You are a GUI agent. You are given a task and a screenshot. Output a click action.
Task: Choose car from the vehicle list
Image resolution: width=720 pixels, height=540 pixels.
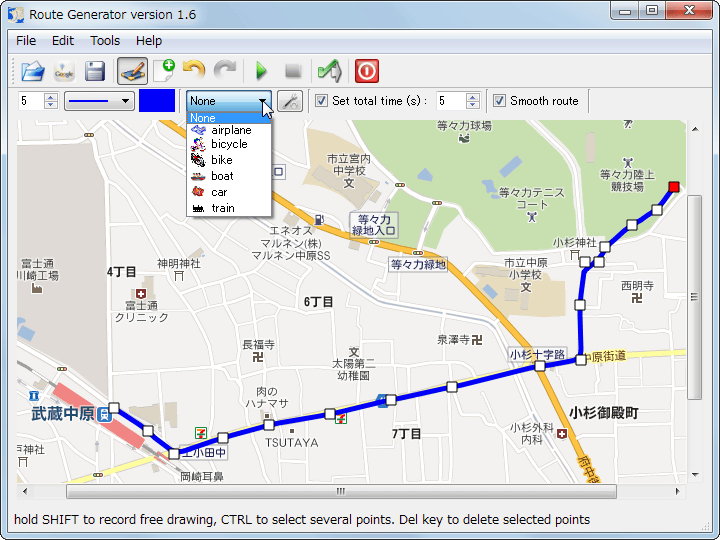[x=229, y=192]
